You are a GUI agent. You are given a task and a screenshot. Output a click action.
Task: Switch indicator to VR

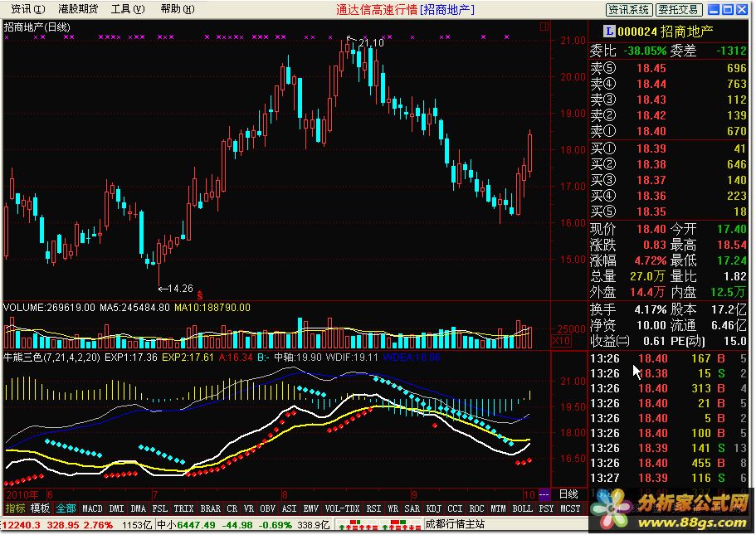[x=249, y=508]
